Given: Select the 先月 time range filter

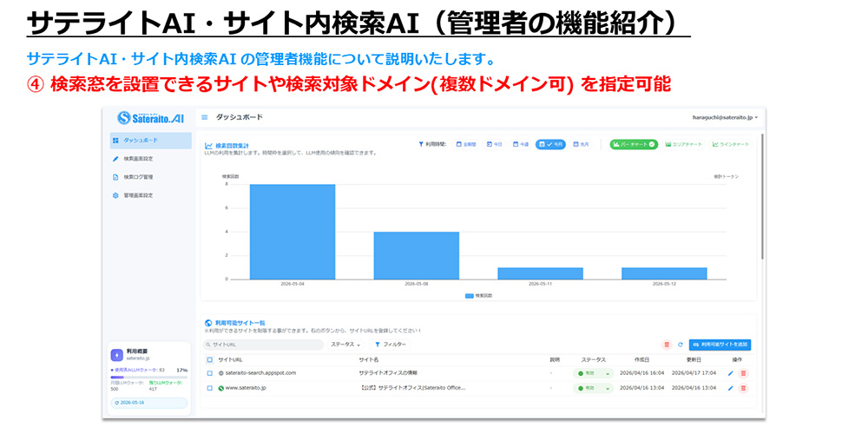Looking at the screenshot, I should [582, 144].
